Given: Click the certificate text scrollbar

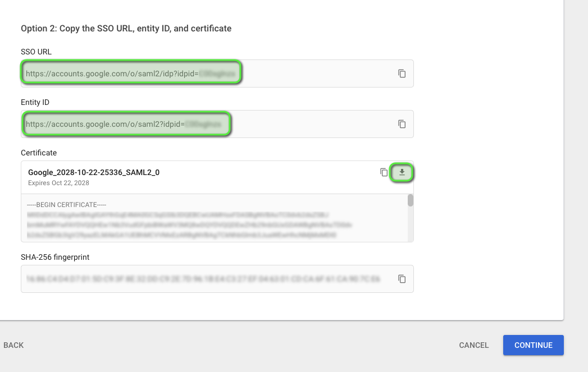Looking at the screenshot, I should click(x=411, y=200).
